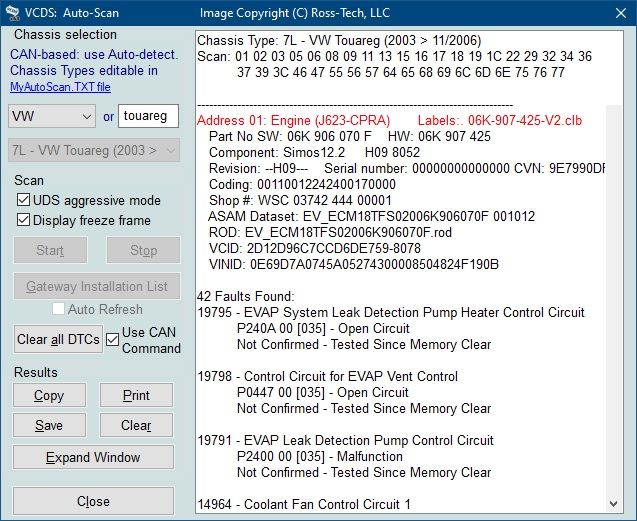Click fault 14964 Coolant Fan Control Circuit 1

304,504
